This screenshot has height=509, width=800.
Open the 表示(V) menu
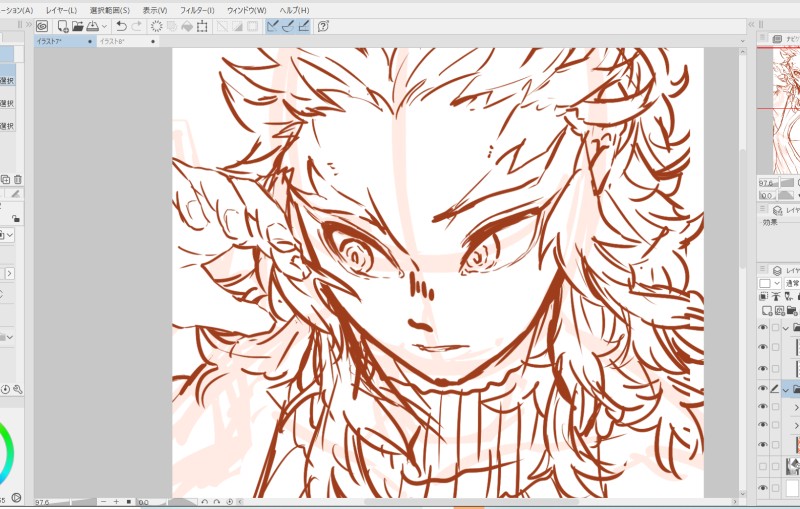155,10
